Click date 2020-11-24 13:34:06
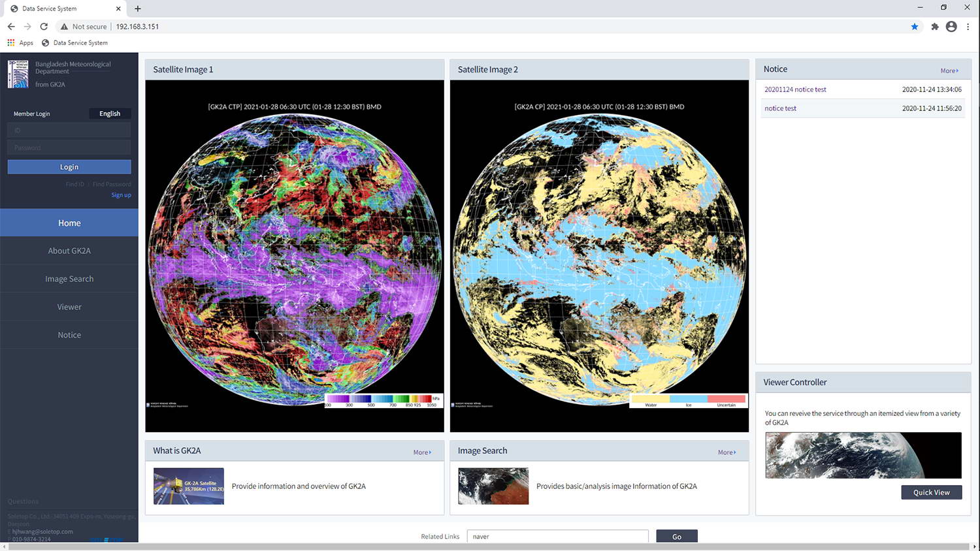 point(932,89)
